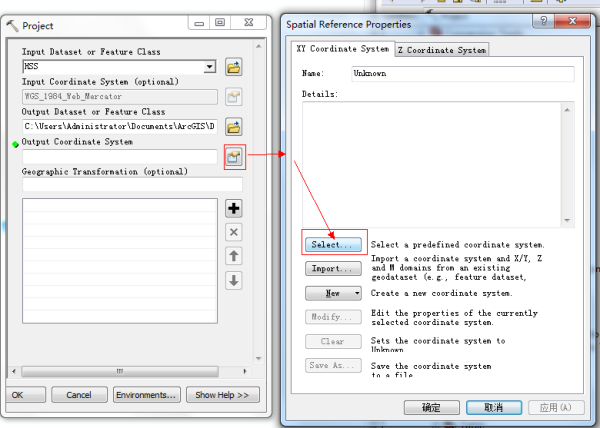The height and width of the screenshot is (428, 600).
Task: Open Input Coordinate System properties icon
Action: tap(234, 97)
